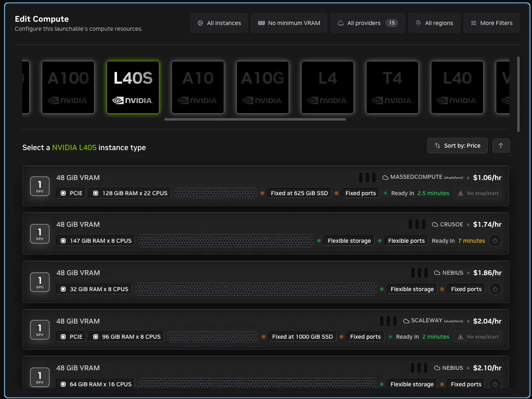Open the All regions filter
This screenshot has width=532, height=399.
click(x=434, y=23)
